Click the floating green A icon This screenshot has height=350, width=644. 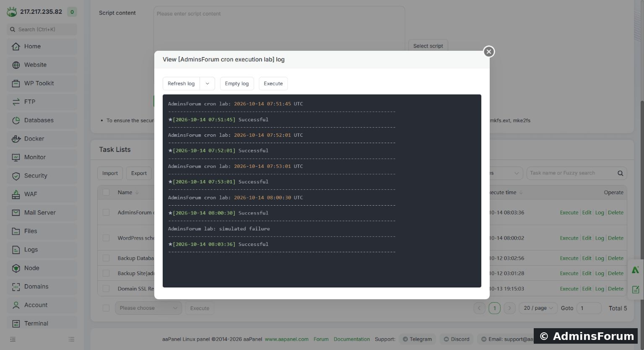[x=636, y=270]
